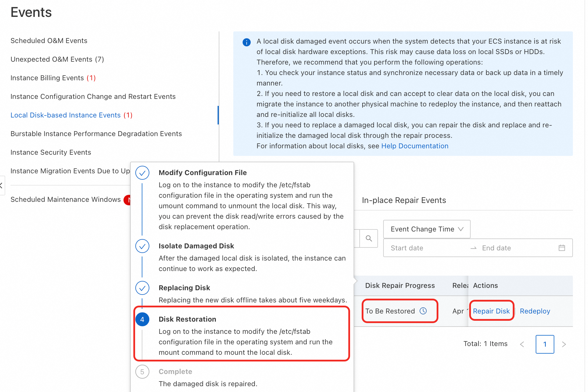Click the Repair Disk action link
Image resolution: width=588 pixels, height=392 pixels.
[491, 311]
